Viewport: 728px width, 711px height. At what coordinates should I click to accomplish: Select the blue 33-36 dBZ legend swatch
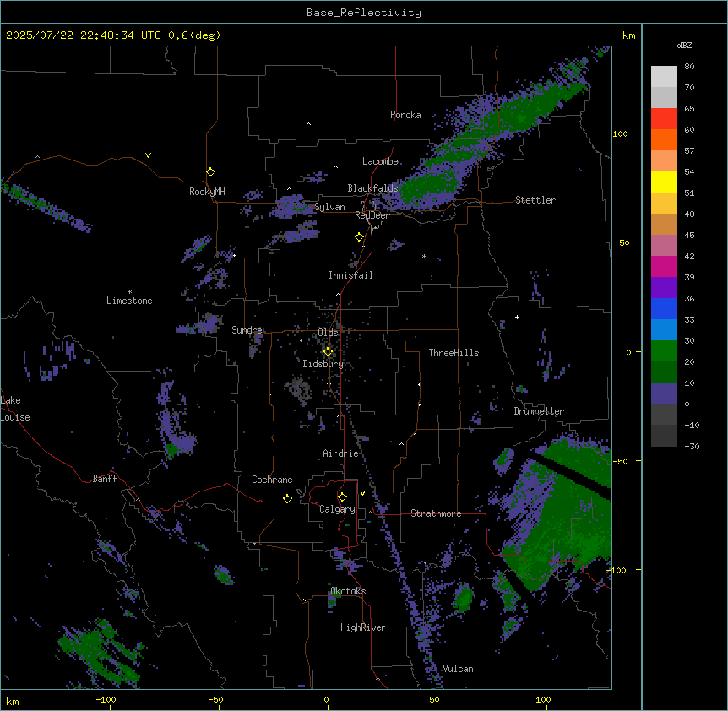(664, 308)
